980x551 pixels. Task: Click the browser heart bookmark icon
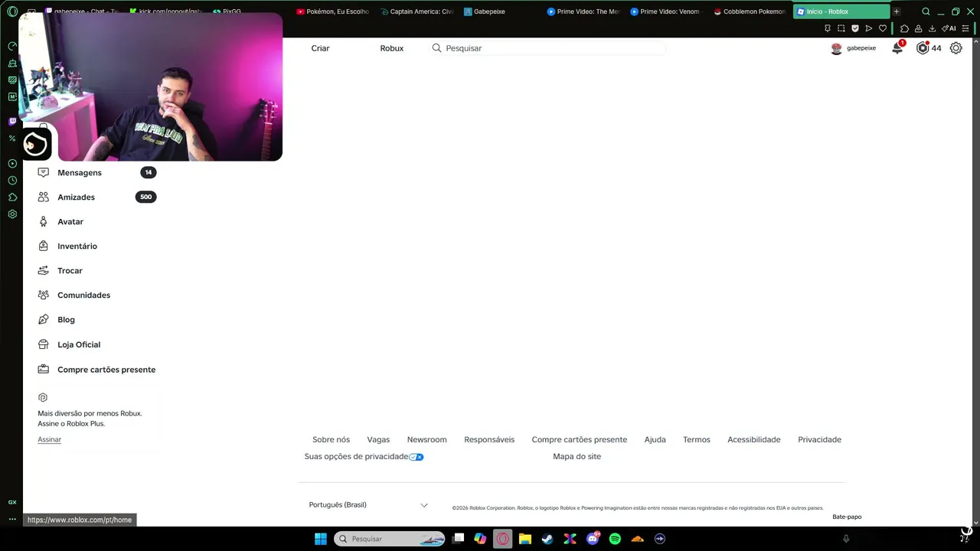(x=882, y=28)
